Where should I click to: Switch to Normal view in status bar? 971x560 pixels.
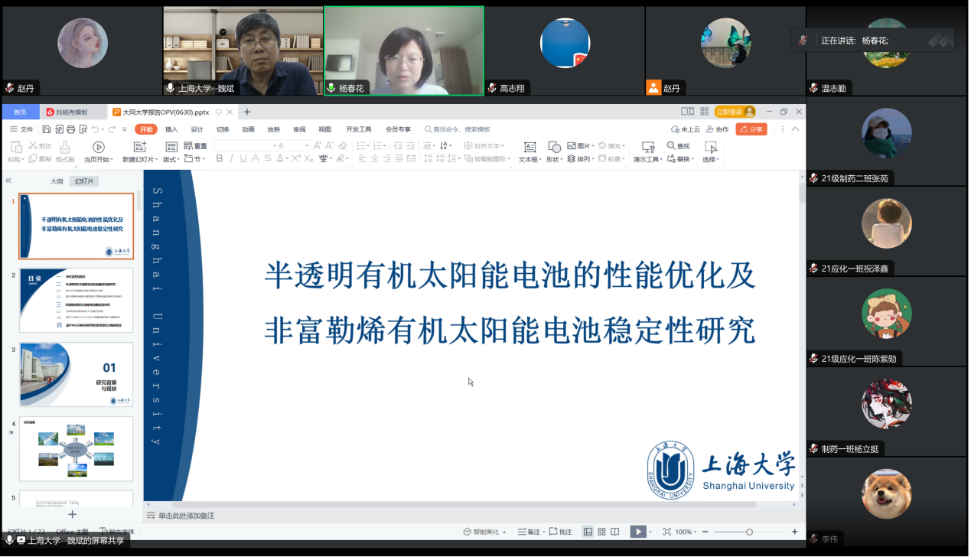pos(588,532)
